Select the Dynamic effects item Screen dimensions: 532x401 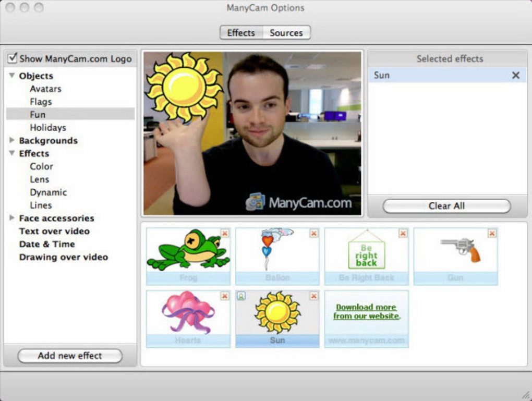pyautogui.click(x=48, y=192)
